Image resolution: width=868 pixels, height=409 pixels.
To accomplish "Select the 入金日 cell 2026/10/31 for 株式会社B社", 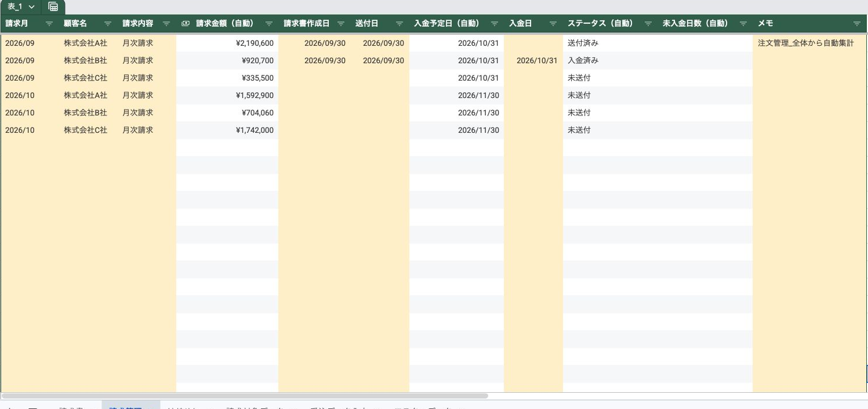I will point(533,60).
